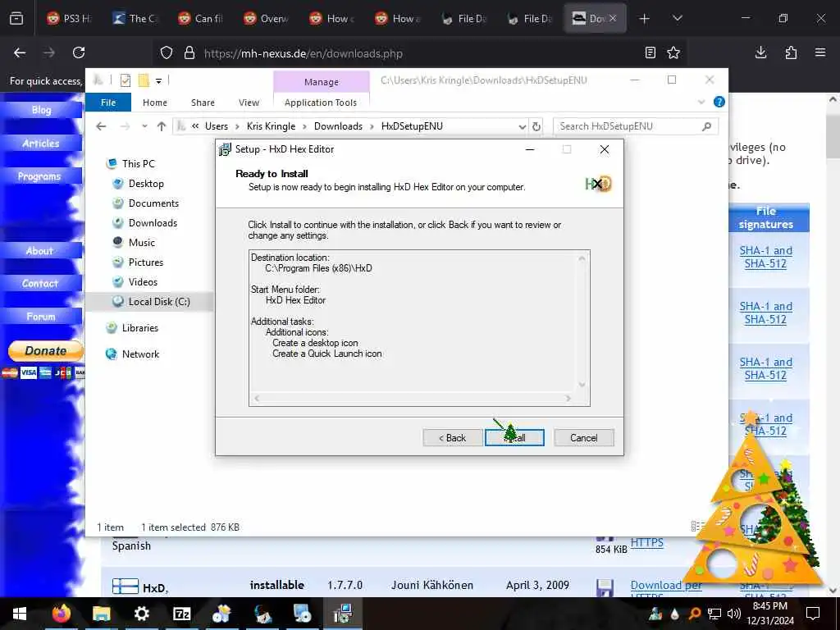Image resolution: width=840 pixels, height=630 pixels.
Task: Open 7-Zip from the taskbar
Action: (x=181, y=614)
